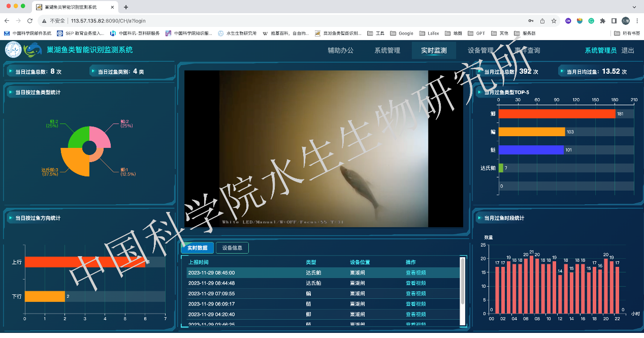Bookmark this page with the star icon

tap(554, 21)
